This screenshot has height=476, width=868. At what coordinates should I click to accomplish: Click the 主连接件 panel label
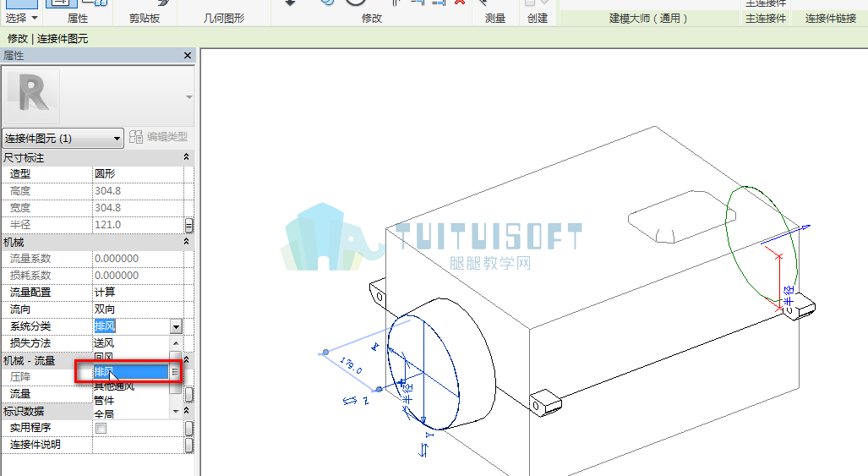pyautogui.click(x=766, y=19)
